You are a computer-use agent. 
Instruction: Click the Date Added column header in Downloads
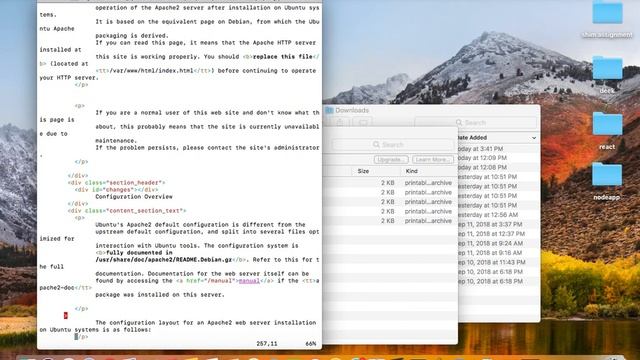pos(473,138)
